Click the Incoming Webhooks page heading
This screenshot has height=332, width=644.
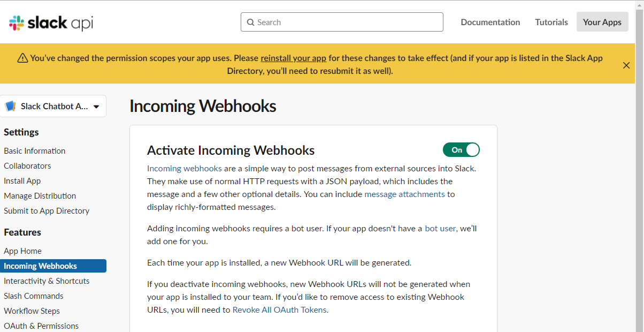click(x=203, y=106)
